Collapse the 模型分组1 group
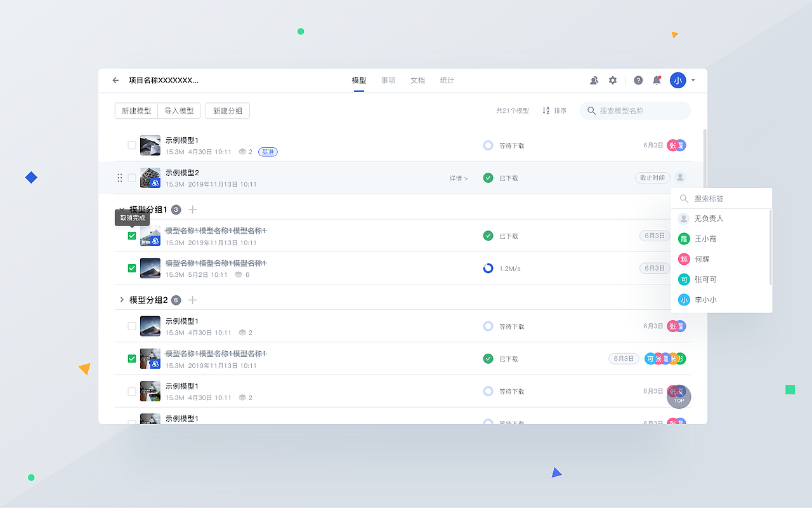The width and height of the screenshot is (812, 508). (x=122, y=210)
